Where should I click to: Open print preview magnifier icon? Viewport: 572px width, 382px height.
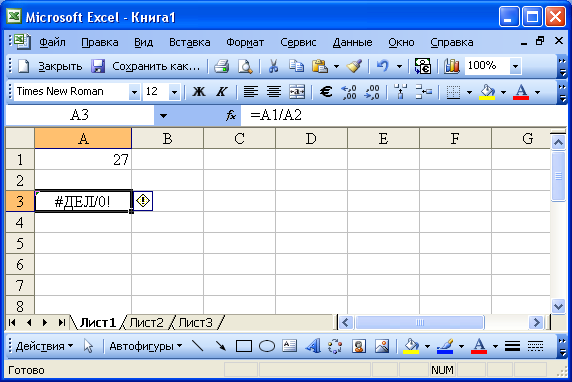[x=245, y=66]
